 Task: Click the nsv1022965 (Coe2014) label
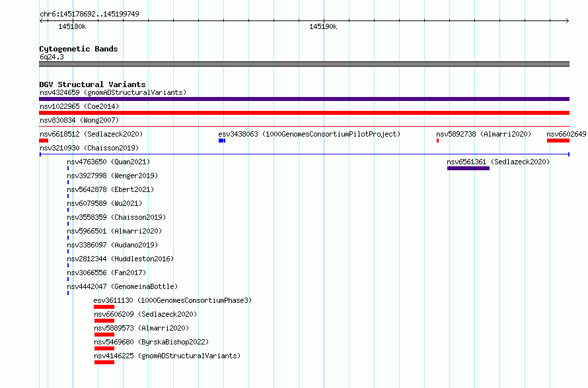(79, 106)
